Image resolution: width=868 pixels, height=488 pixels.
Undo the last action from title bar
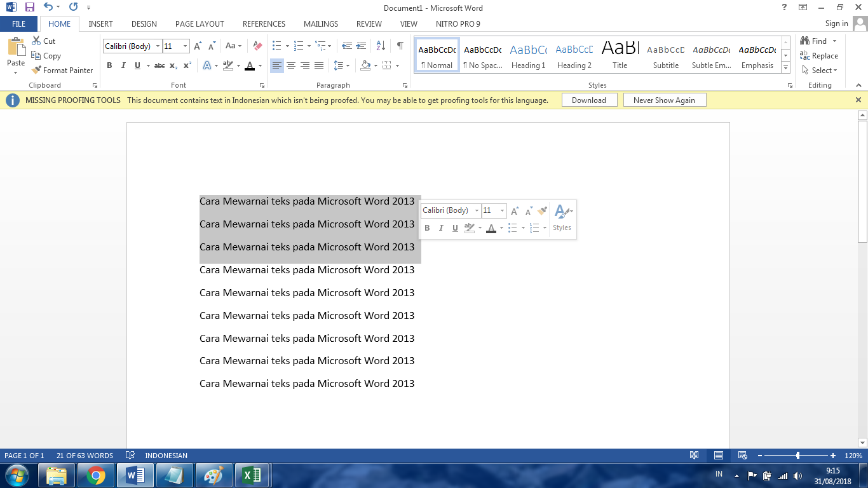point(48,8)
